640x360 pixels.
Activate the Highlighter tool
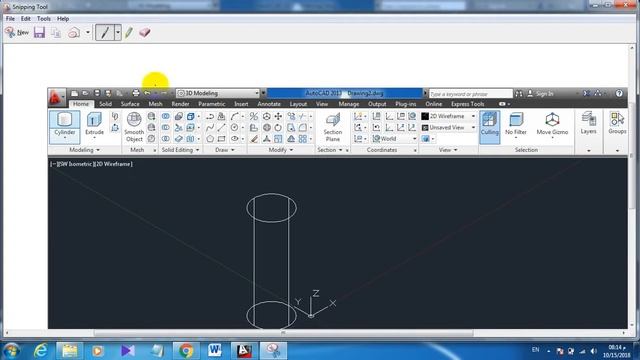pyautogui.click(x=129, y=33)
